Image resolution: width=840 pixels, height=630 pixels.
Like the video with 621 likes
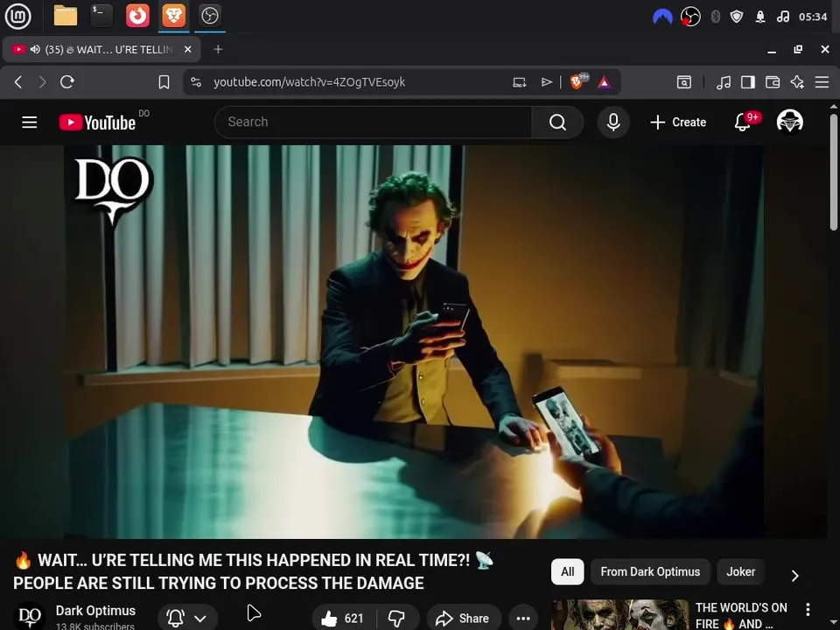coord(342,619)
